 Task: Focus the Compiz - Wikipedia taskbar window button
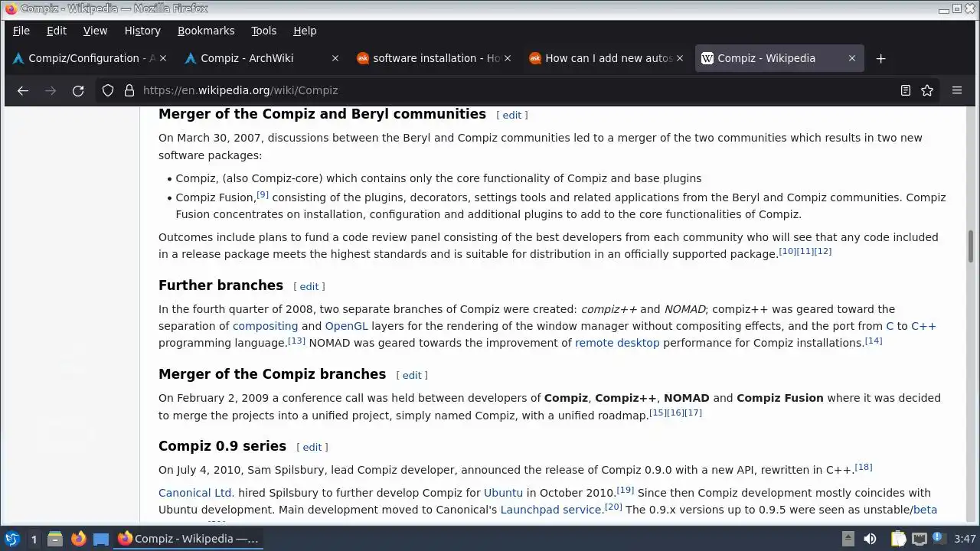pyautogui.click(x=188, y=539)
